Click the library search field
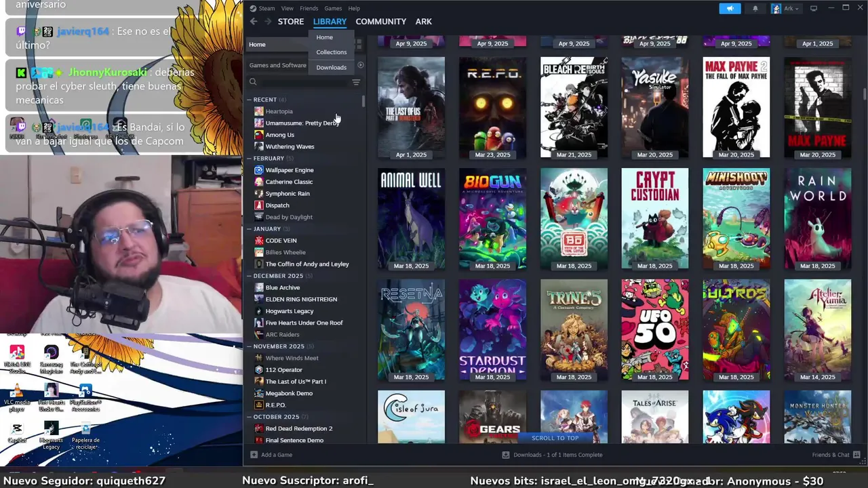The image size is (868, 488). point(304,82)
